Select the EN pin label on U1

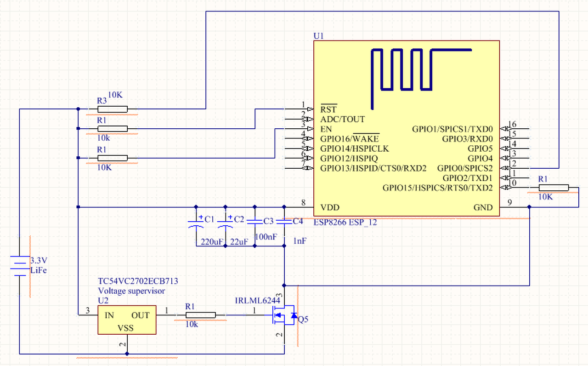[x=326, y=129]
